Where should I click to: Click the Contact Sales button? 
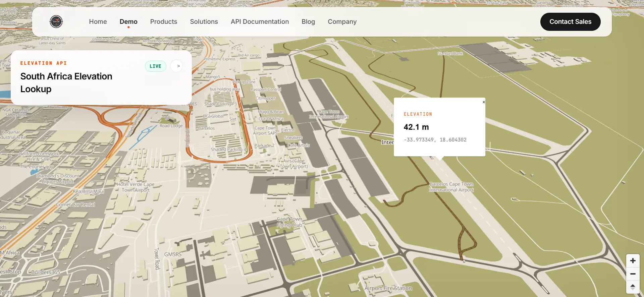570,22
